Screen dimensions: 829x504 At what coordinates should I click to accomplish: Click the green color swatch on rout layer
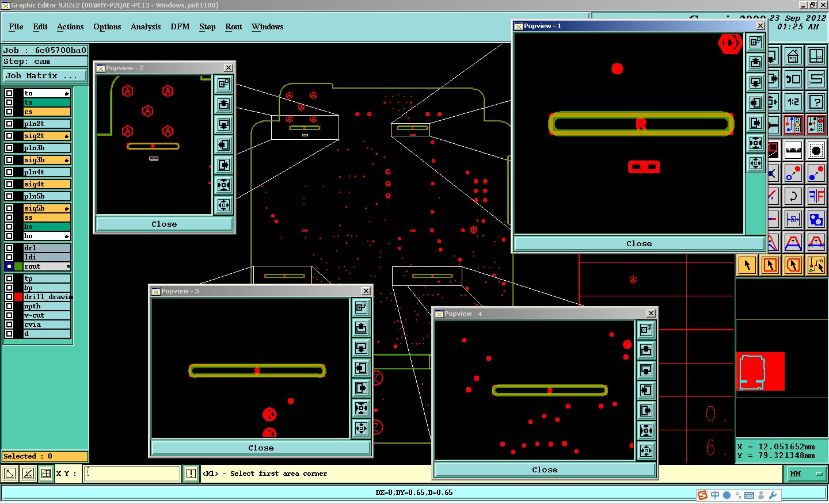[19, 266]
